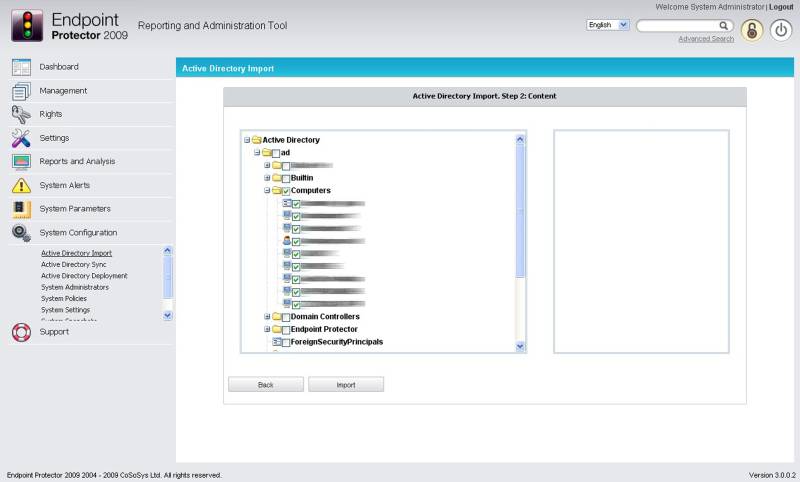
Task: Open System Alerts menu item
Action: pos(65,185)
